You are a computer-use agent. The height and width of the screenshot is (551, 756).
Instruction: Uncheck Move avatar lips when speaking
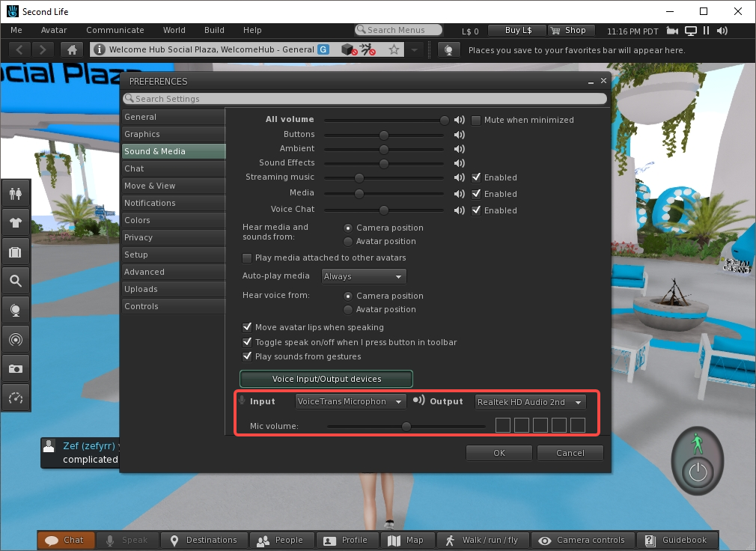point(247,327)
